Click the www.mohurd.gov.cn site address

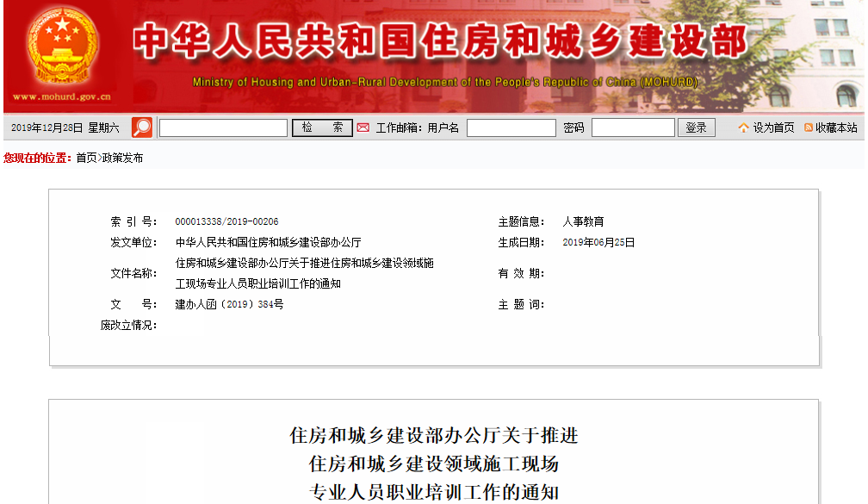(62, 96)
